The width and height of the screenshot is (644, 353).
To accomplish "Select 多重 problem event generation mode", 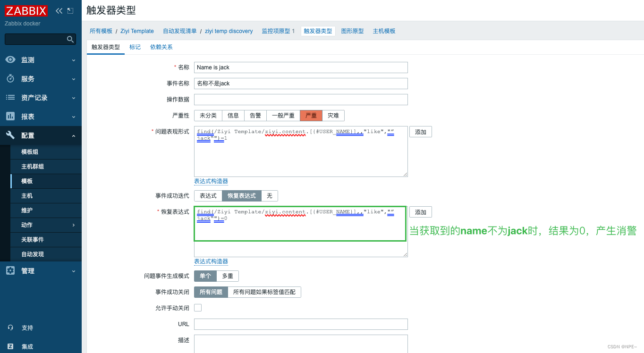I will coord(228,276).
